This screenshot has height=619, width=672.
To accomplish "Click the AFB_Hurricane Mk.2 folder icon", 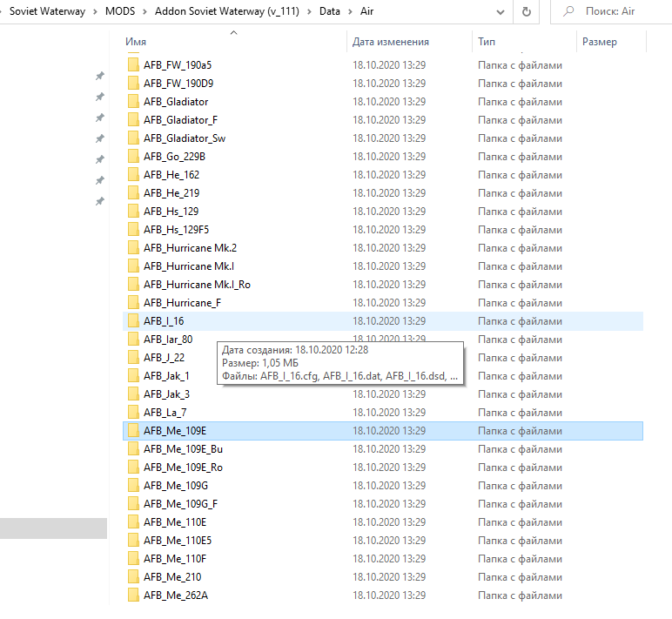I will (133, 248).
